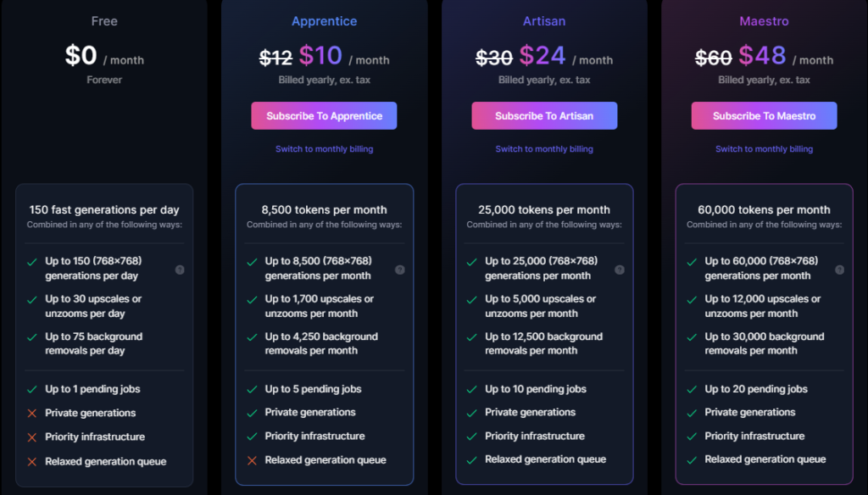
Task: Click the red X beside Apprentice Relaxed generation queue
Action: [x=252, y=460]
